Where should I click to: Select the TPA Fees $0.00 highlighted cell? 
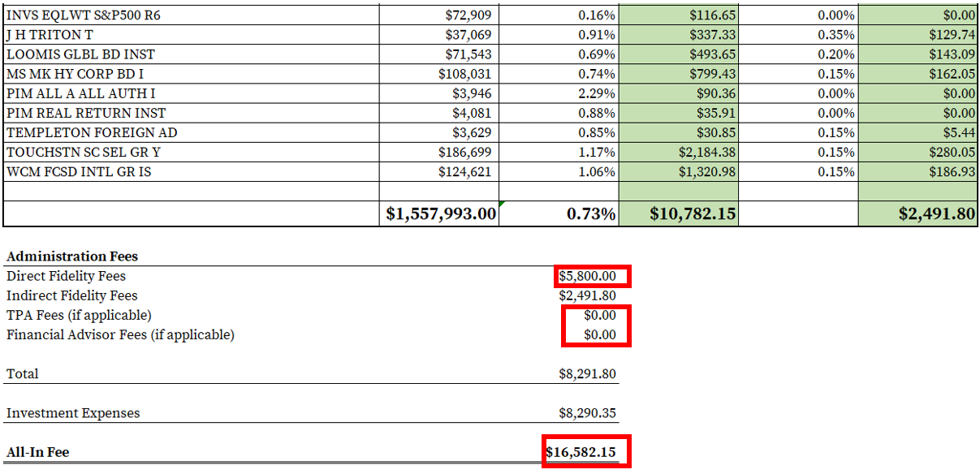pyautogui.click(x=596, y=315)
